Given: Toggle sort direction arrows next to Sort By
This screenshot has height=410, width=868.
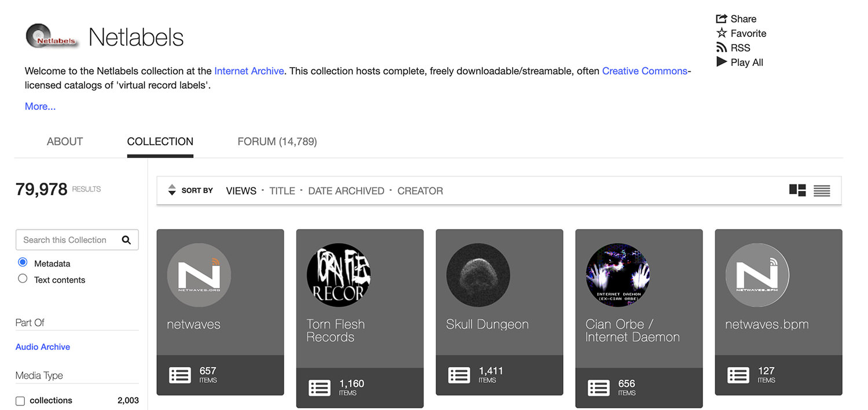Looking at the screenshot, I should tap(172, 190).
